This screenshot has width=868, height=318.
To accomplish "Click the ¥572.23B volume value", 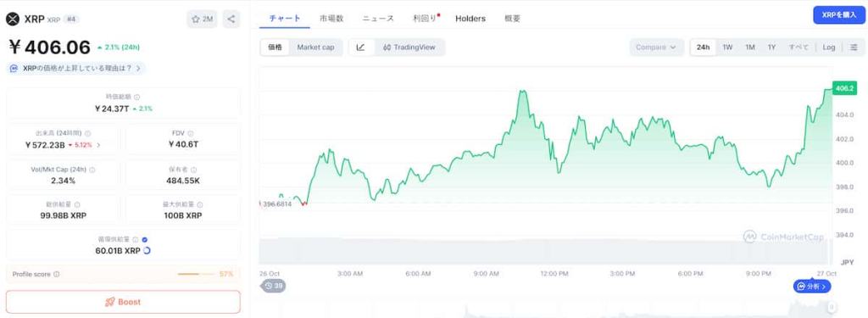I will click(46, 145).
